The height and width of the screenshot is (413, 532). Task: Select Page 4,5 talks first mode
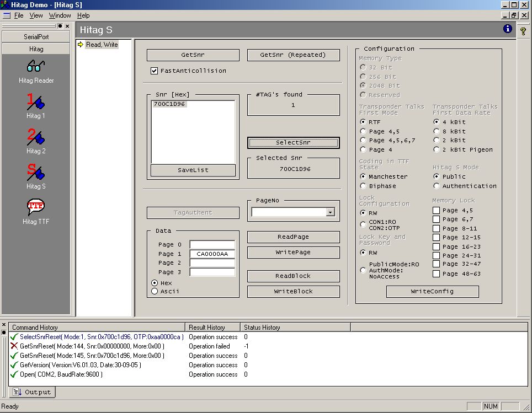[363, 131]
